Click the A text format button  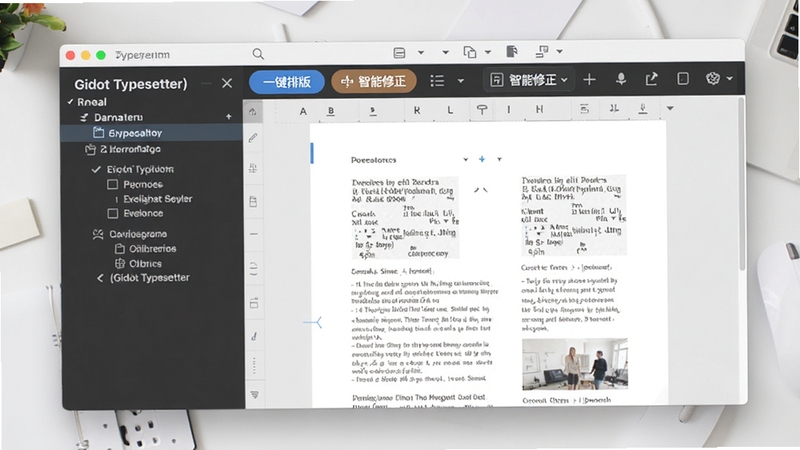[303, 111]
